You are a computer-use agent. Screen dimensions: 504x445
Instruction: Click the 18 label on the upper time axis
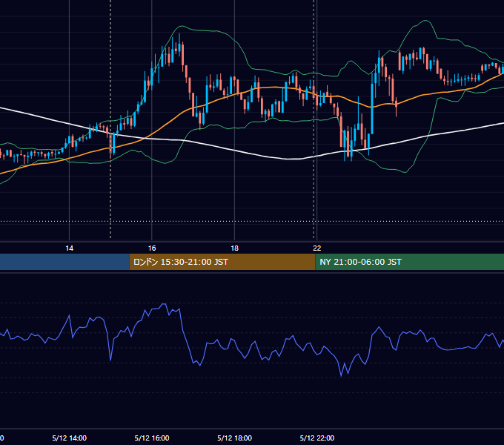tap(235, 248)
